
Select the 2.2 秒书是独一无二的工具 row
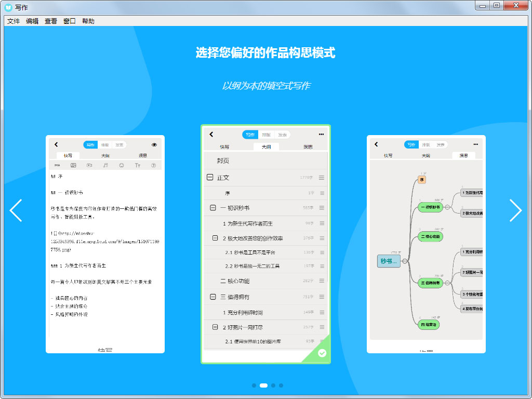click(265, 266)
